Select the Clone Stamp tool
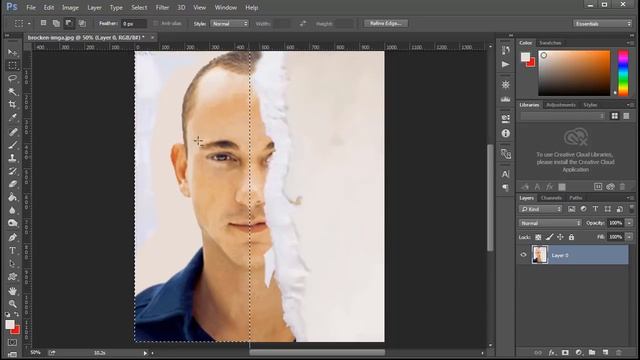Viewport: 640px width, 360px height. [13, 158]
